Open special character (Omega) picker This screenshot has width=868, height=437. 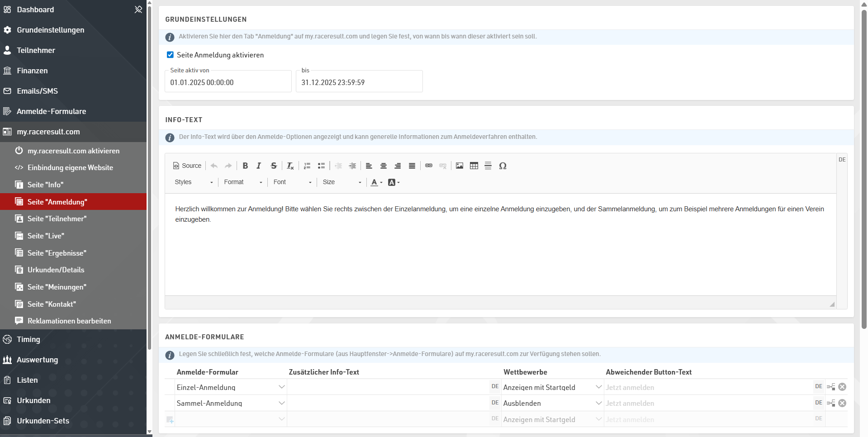pyautogui.click(x=503, y=166)
